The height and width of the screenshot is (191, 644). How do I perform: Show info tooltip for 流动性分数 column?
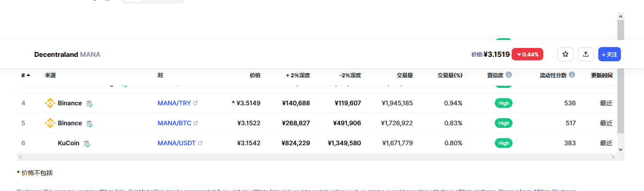pos(572,75)
